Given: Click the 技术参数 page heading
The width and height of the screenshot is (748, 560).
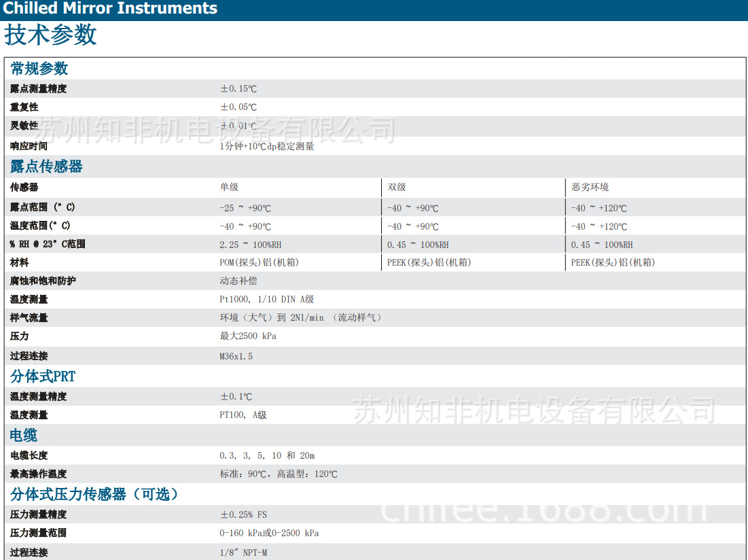Looking at the screenshot, I should pyautogui.click(x=50, y=35).
